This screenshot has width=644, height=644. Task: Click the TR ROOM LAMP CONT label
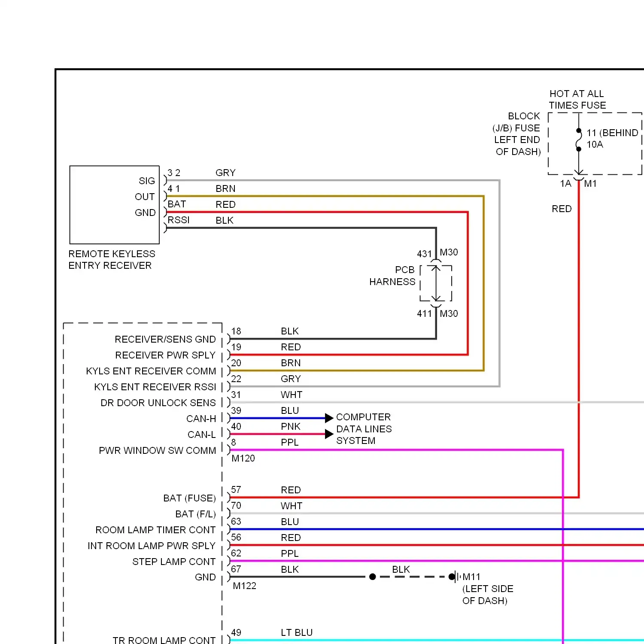point(164,640)
